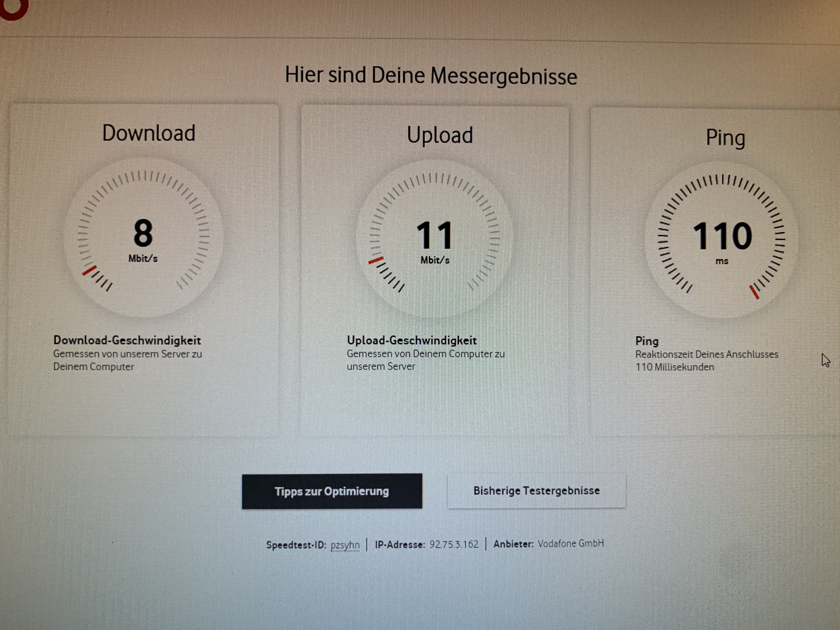Open Tipps zur Optimierung

click(x=332, y=491)
